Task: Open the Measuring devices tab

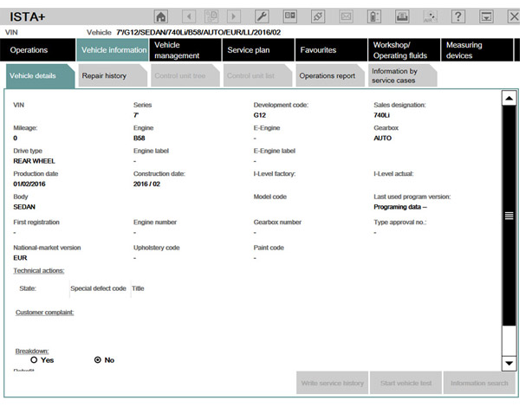Action: point(477,50)
